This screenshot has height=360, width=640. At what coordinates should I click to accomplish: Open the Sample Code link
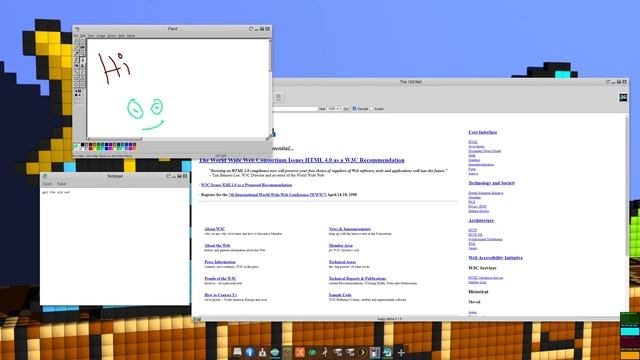(x=340, y=295)
